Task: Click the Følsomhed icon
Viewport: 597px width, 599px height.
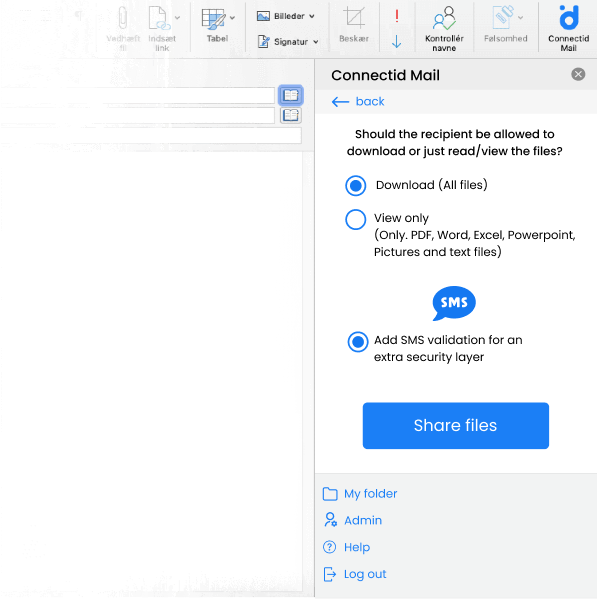Action: tap(503, 18)
